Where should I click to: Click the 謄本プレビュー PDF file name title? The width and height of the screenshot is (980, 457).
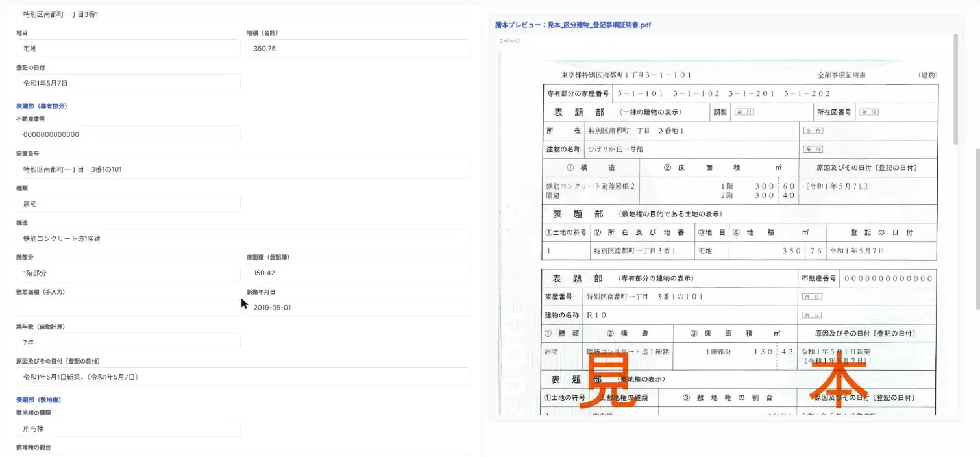coord(573,25)
